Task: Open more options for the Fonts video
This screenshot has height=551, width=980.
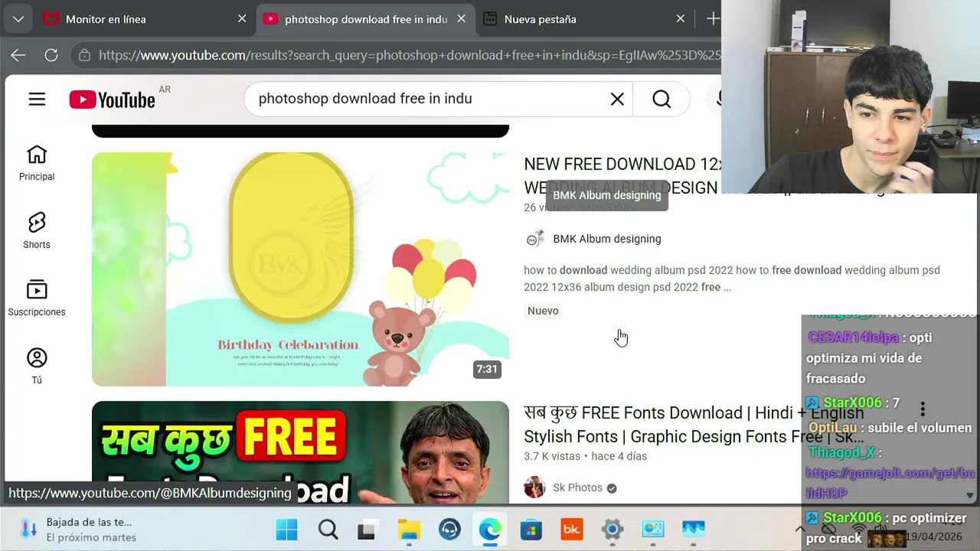Action: pyautogui.click(x=923, y=409)
